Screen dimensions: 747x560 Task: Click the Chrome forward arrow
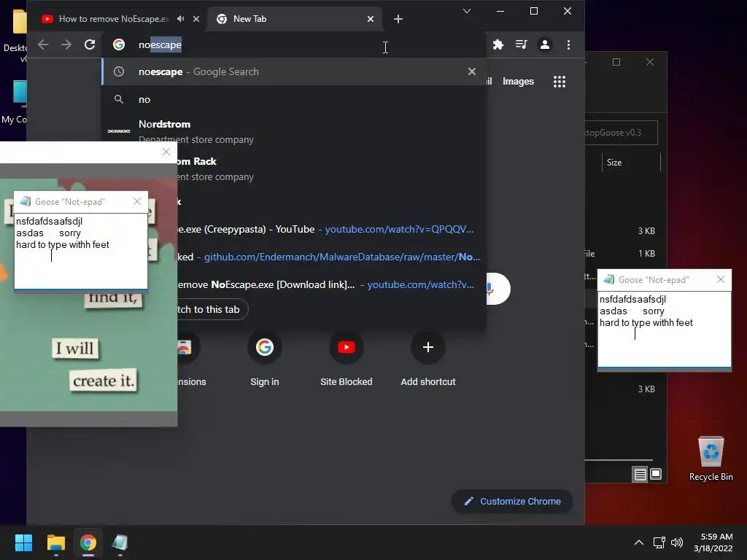(66, 44)
